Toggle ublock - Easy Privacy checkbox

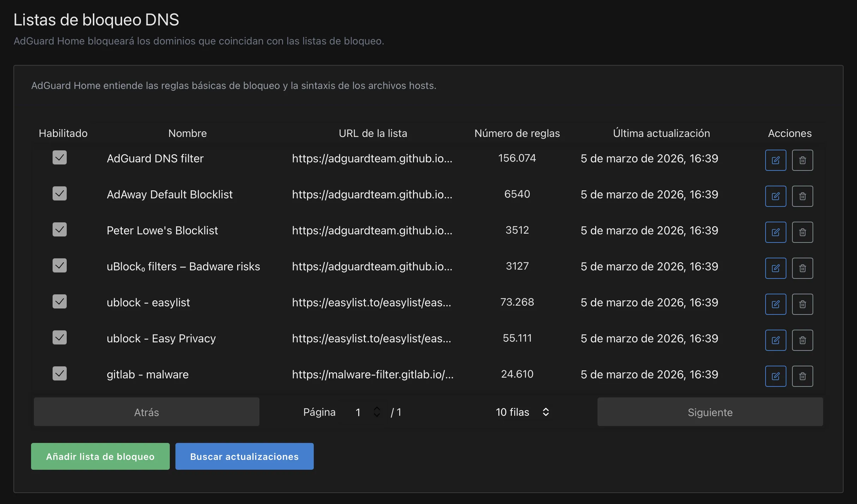pyautogui.click(x=60, y=337)
